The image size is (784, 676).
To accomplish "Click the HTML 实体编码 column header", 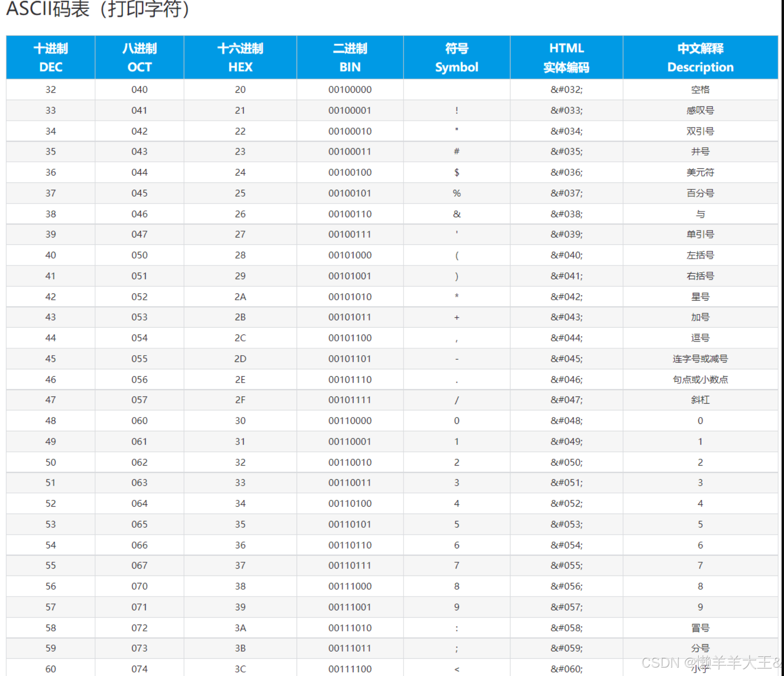I will [x=566, y=57].
